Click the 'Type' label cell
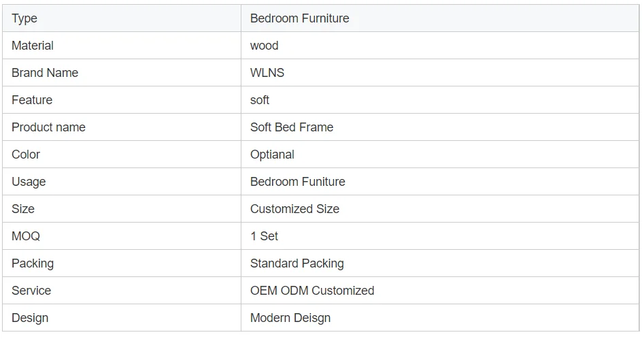 pyautogui.click(x=24, y=18)
